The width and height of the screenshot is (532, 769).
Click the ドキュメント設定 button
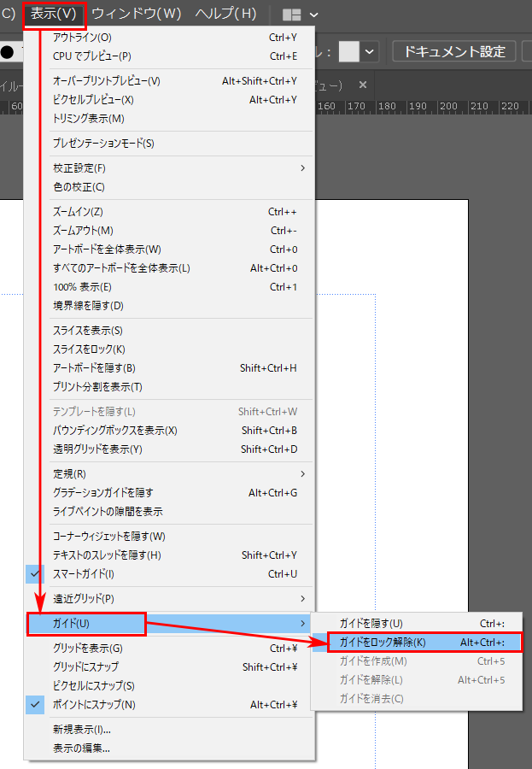454,51
